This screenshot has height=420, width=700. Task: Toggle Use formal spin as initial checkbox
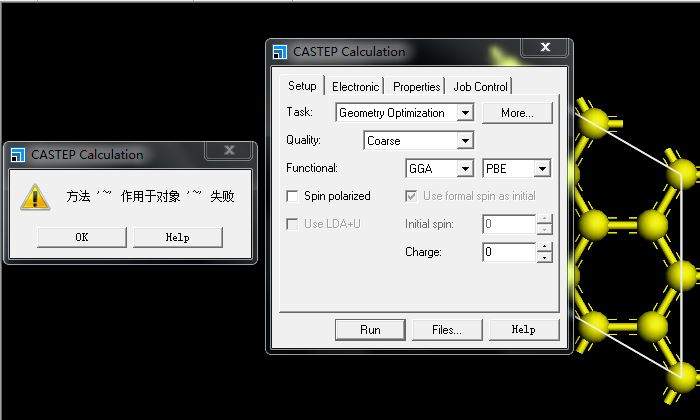pos(411,196)
